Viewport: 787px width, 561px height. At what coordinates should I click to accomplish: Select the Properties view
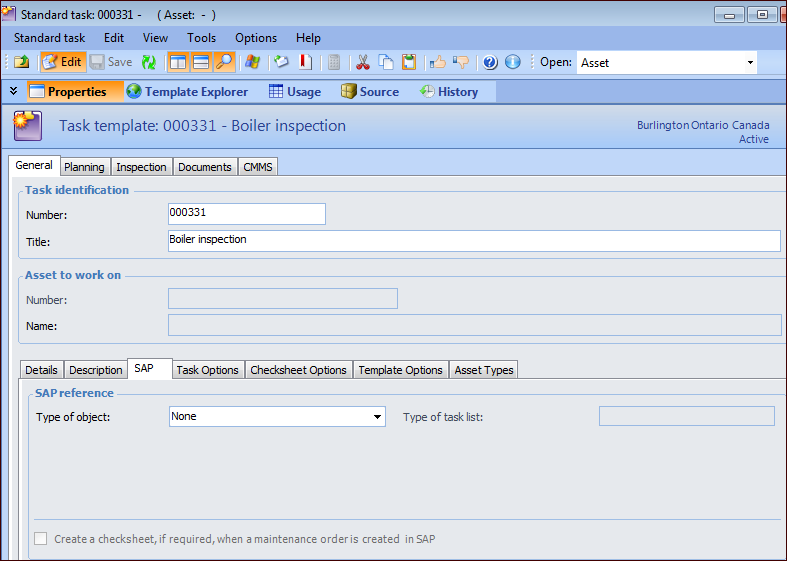(75, 91)
